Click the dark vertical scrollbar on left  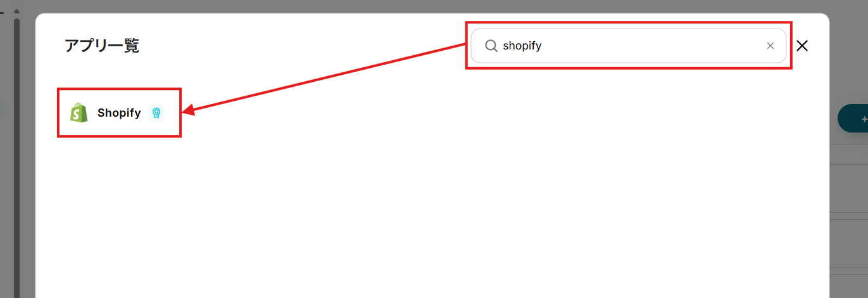click(16, 159)
